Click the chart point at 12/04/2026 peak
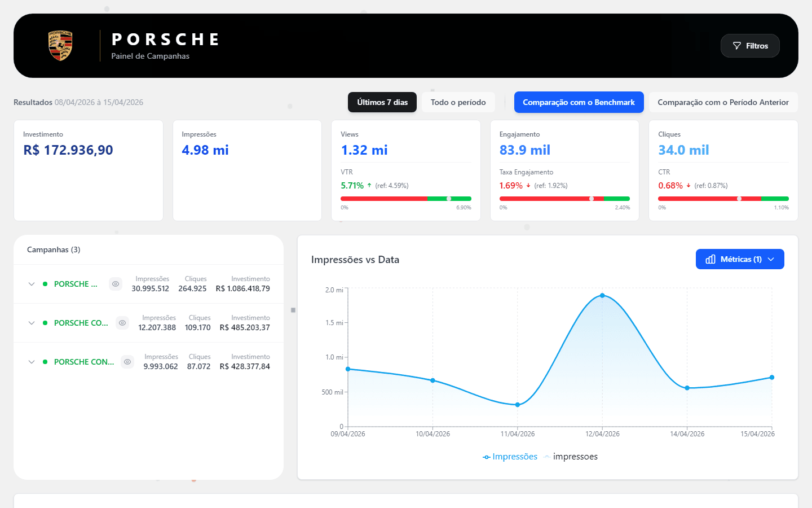This screenshot has height=508, width=812. click(602, 295)
